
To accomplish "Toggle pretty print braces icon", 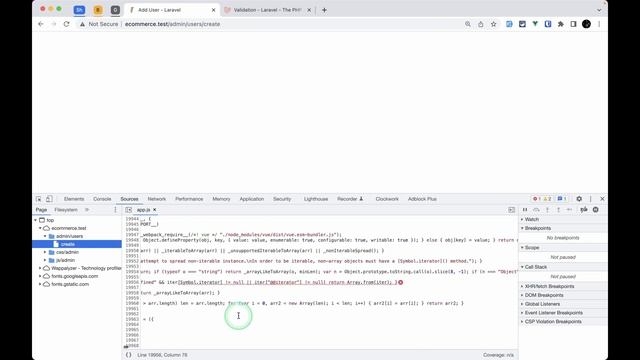I will click(129, 355).
